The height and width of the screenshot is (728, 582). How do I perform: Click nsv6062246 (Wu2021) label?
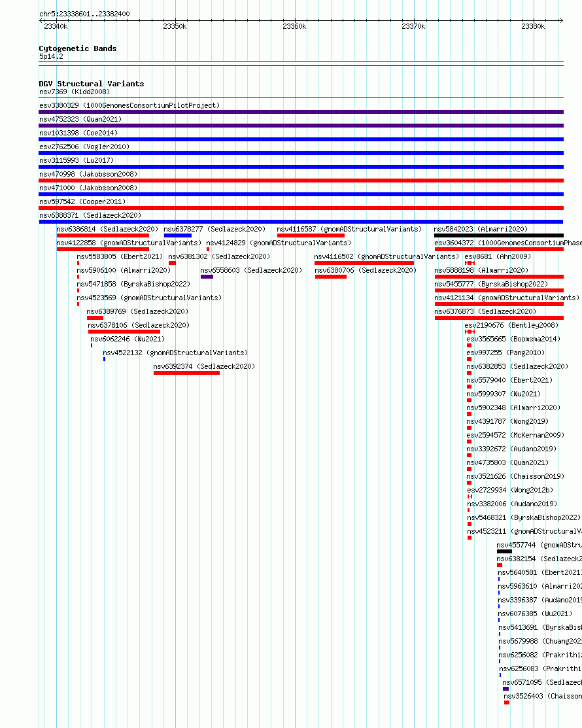tap(128, 339)
